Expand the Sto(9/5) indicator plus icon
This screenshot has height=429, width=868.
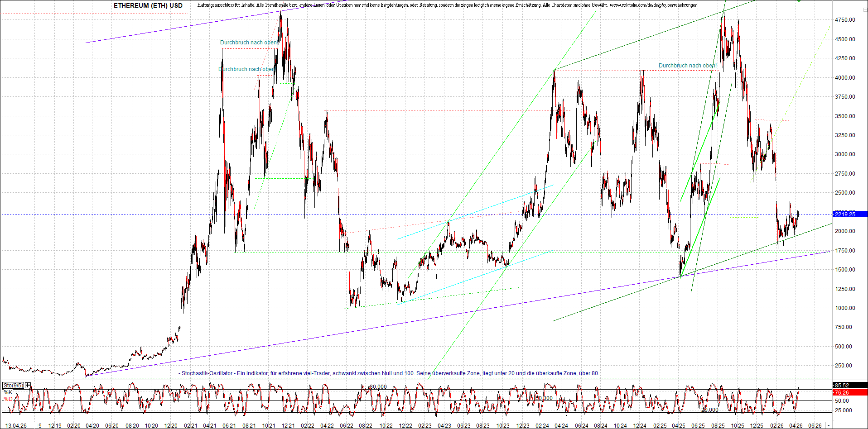pos(28,386)
